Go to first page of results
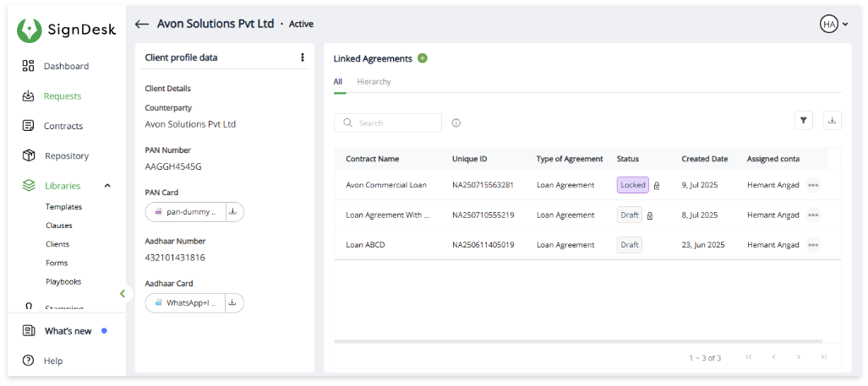868x386 pixels. pyautogui.click(x=749, y=357)
